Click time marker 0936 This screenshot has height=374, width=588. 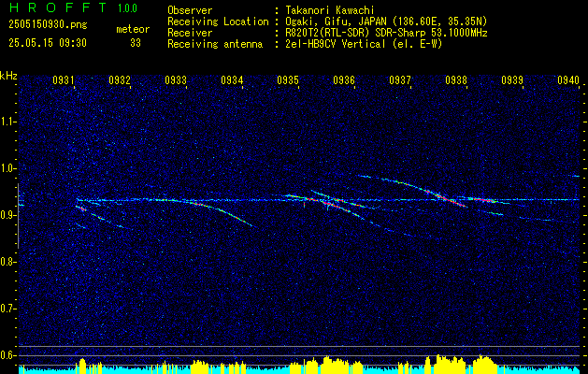pyautogui.click(x=344, y=80)
